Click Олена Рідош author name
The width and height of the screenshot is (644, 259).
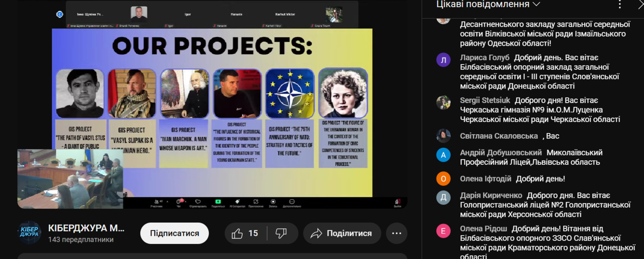click(x=484, y=229)
